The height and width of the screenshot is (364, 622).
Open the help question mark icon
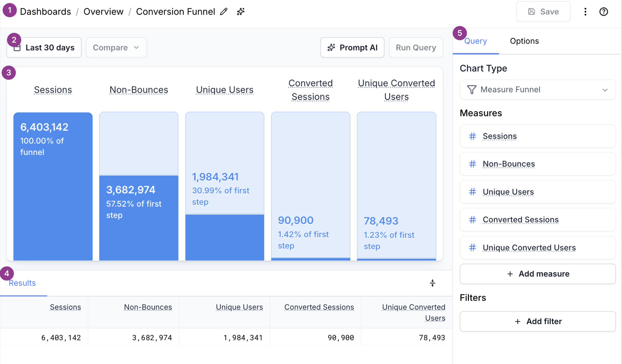coord(604,12)
